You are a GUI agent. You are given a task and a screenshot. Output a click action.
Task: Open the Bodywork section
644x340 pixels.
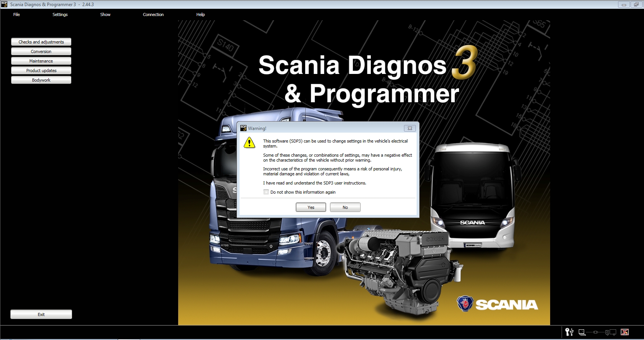[x=41, y=80]
